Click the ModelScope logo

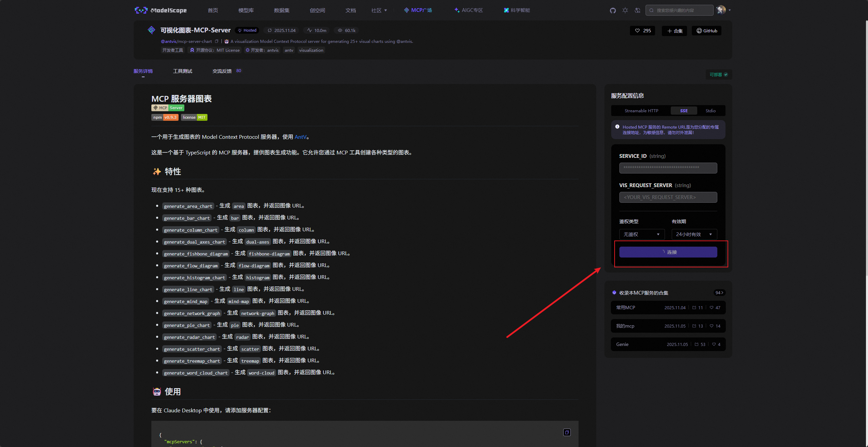click(161, 10)
